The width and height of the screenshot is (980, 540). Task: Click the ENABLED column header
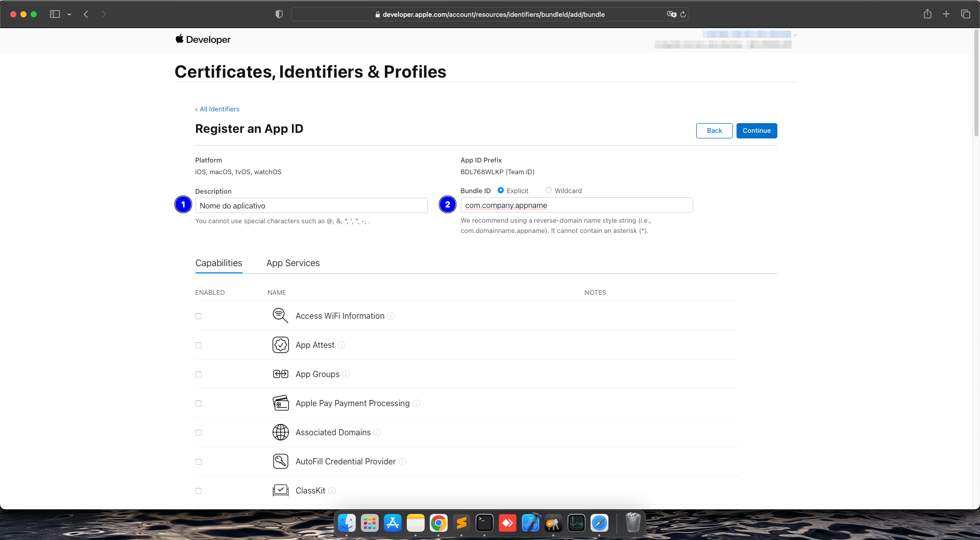click(x=210, y=293)
